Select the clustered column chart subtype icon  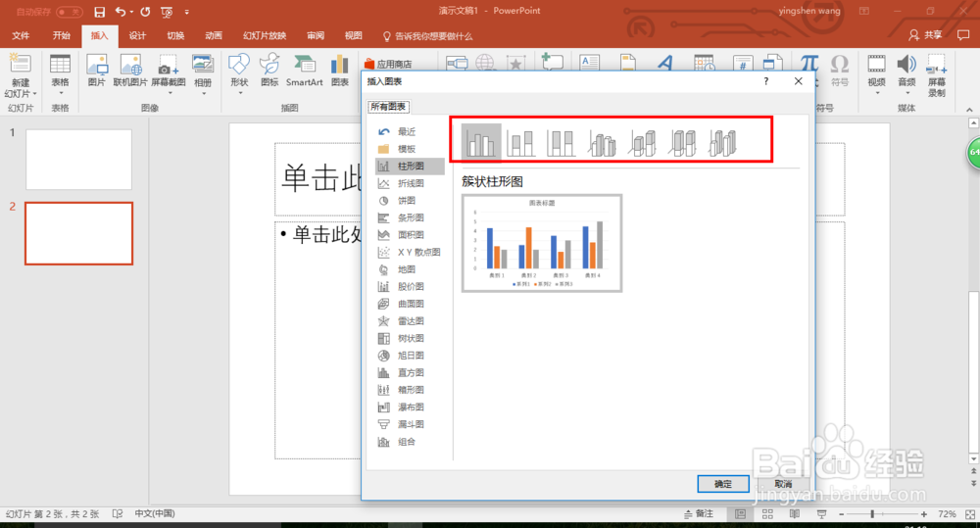[x=480, y=142]
